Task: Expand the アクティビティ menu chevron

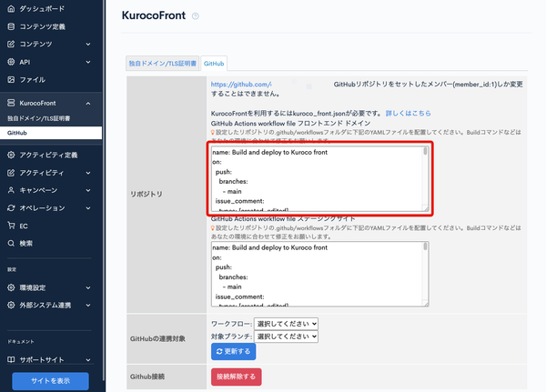Action: click(88, 173)
